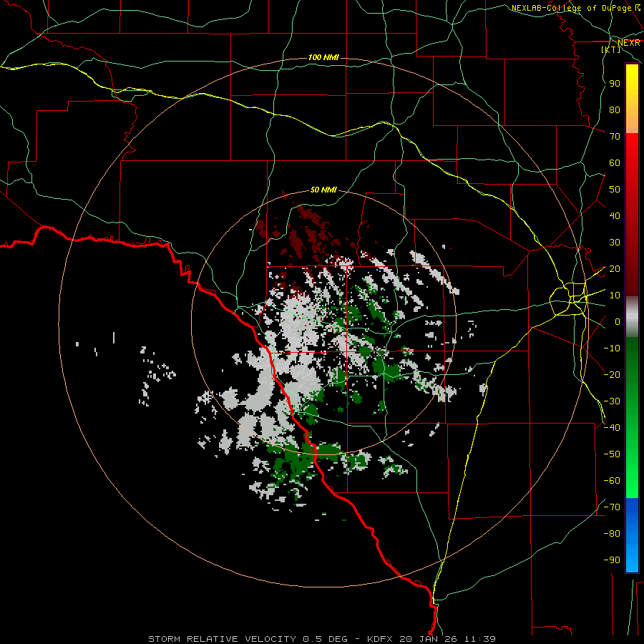The image size is (644, 644).
Task: Click the Storm Relative Velocity caption
Action: 322,639
